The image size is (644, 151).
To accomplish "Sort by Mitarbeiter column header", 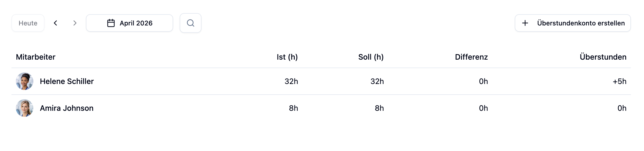I will coord(36,57).
